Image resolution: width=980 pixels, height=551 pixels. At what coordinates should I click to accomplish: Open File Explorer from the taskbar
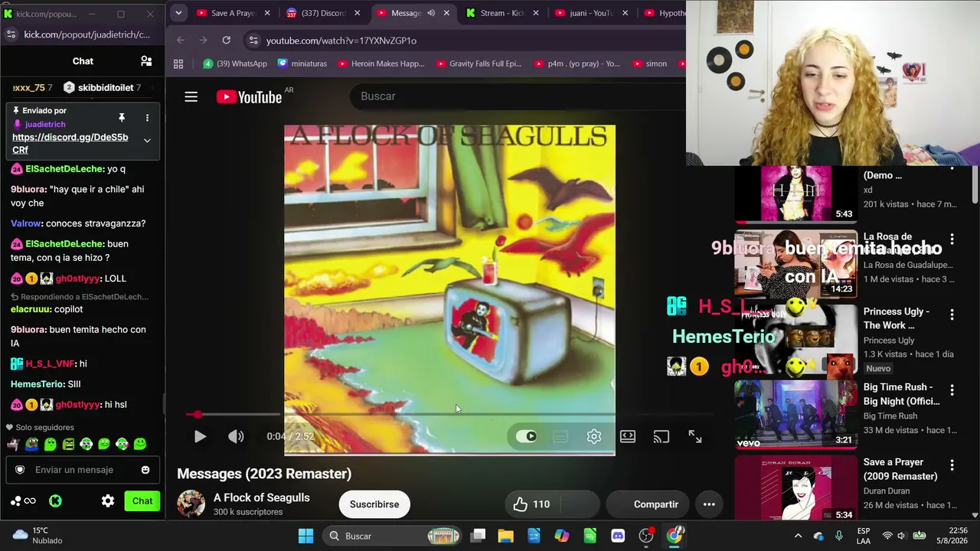click(x=505, y=536)
